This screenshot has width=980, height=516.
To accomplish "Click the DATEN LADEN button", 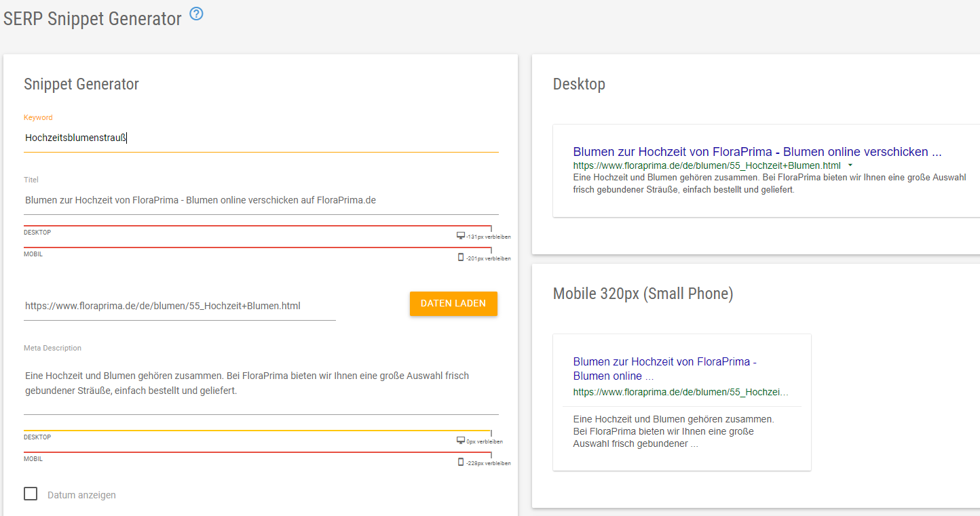I will coord(453,304).
